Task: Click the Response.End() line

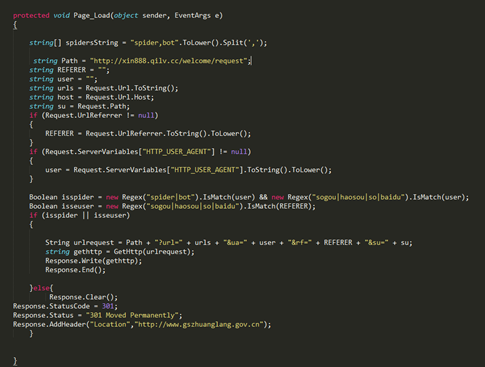Action: pyautogui.click(x=75, y=270)
